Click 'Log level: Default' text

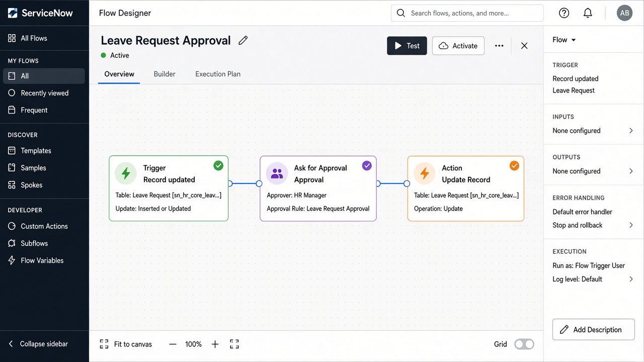point(577,279)
